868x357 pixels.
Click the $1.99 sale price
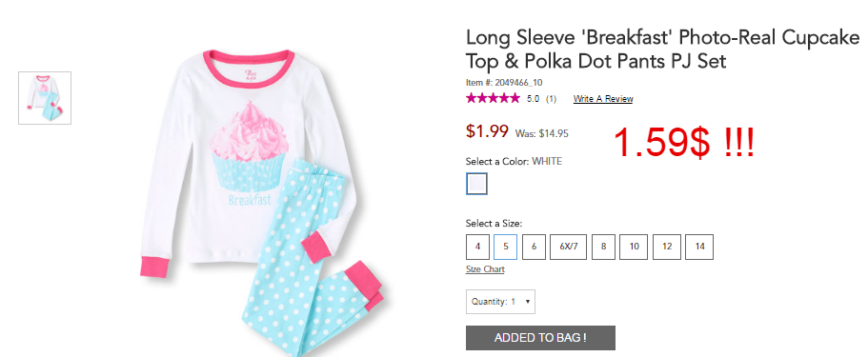click(487, 131)
